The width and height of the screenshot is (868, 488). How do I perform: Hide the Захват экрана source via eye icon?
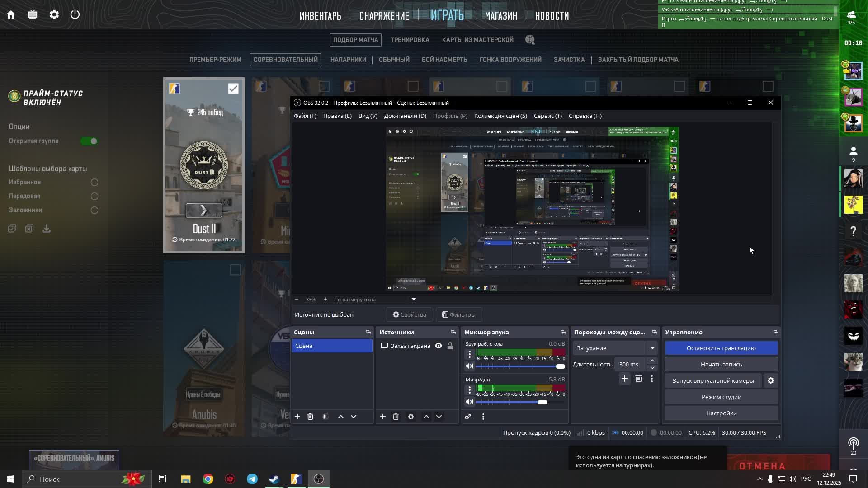coord(439,346)
